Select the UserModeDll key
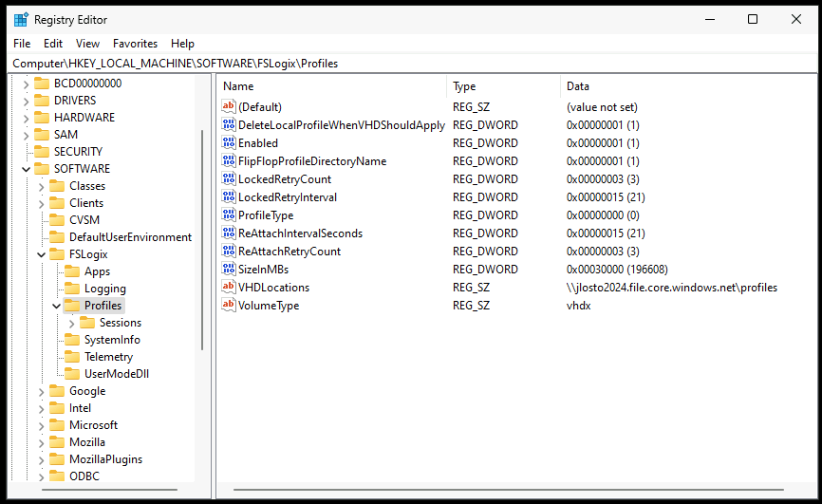The width and height of the screenshot is (822, 504). pyautogui.click(x=117, y=374)
